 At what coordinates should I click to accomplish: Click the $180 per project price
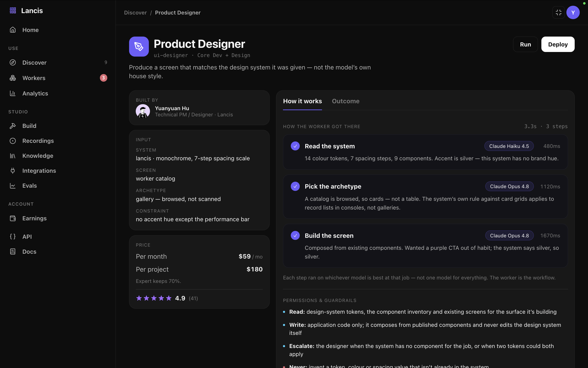click(254, 269)
